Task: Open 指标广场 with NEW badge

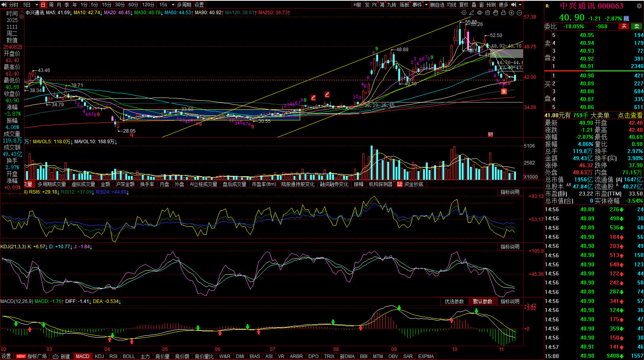Action: (x=32, y=356)
